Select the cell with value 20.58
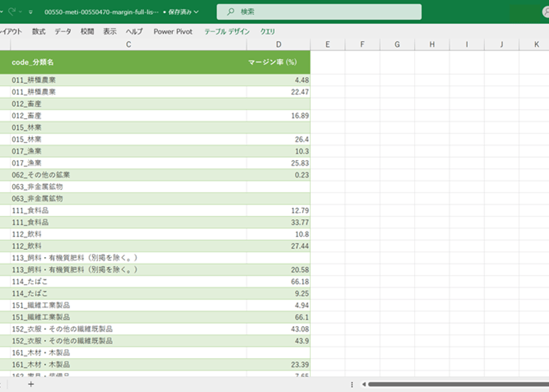 [x=278, y=270]
